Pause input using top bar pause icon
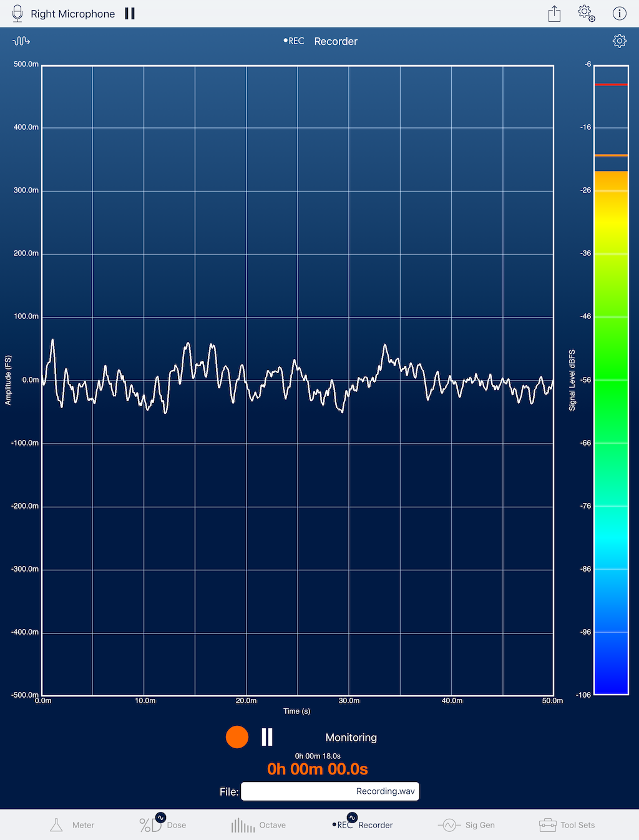Screen dimensions: 639x840 [130, 14]
